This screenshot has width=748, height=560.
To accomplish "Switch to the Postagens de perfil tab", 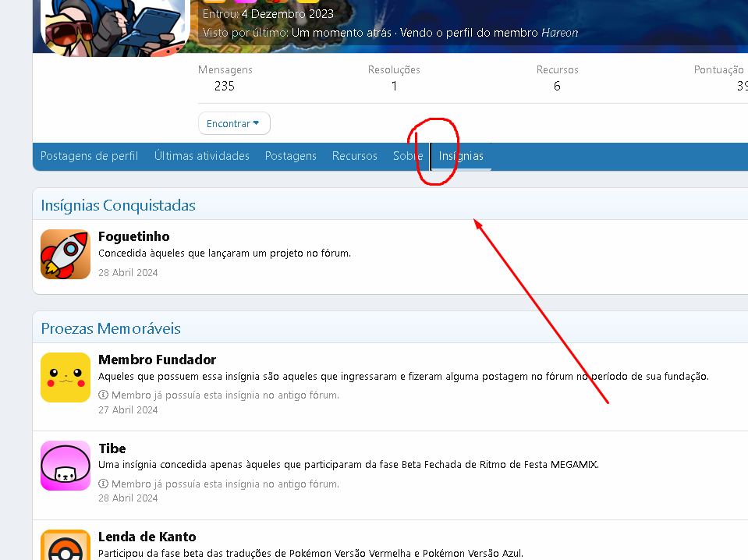I will [x=89, y=156].
